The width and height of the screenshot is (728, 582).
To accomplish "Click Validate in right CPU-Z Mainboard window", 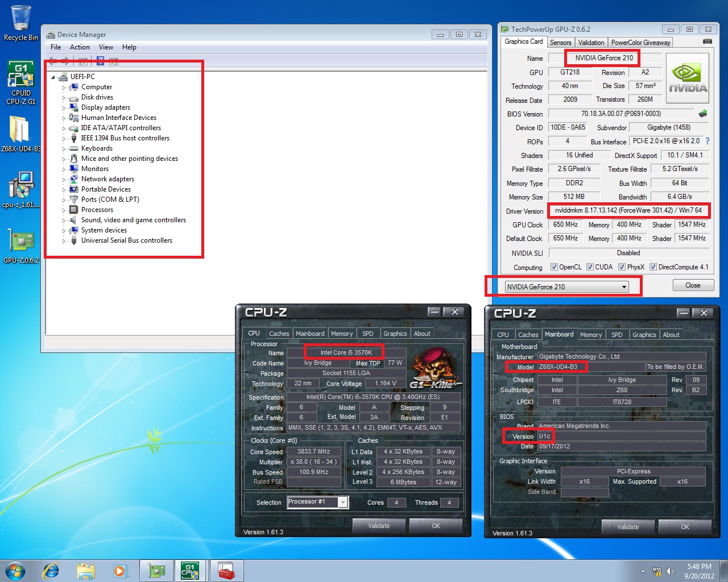I will pyautogui.click(x=628, y=527).
